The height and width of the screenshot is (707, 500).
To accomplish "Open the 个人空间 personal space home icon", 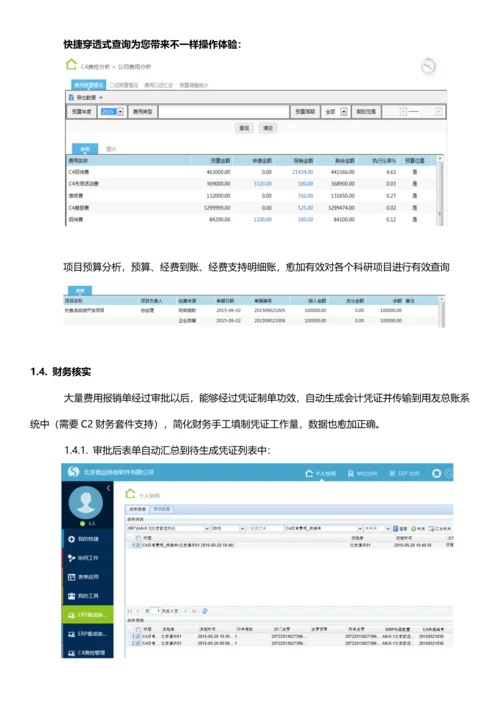I will tap(309, 473).
